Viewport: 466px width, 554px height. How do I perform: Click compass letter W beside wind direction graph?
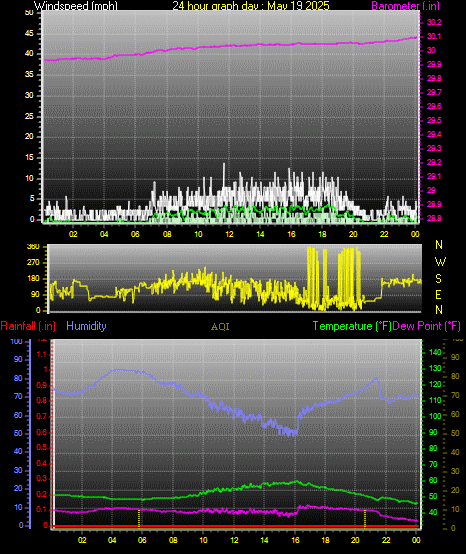coord(440,262)
